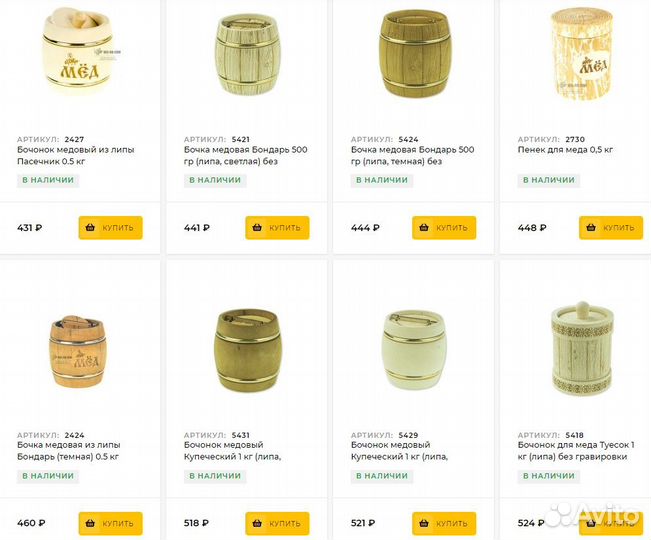The height and width of the screenshot is (540, 651).
Task: Click the basket icon for the 460 ₽ product
Action: point(90,523)
